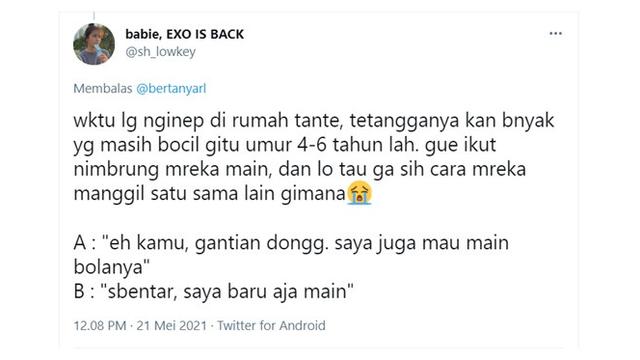640x360 pixels.
Task: Open the replied-to account @bertanyarl
Action: 171,89
